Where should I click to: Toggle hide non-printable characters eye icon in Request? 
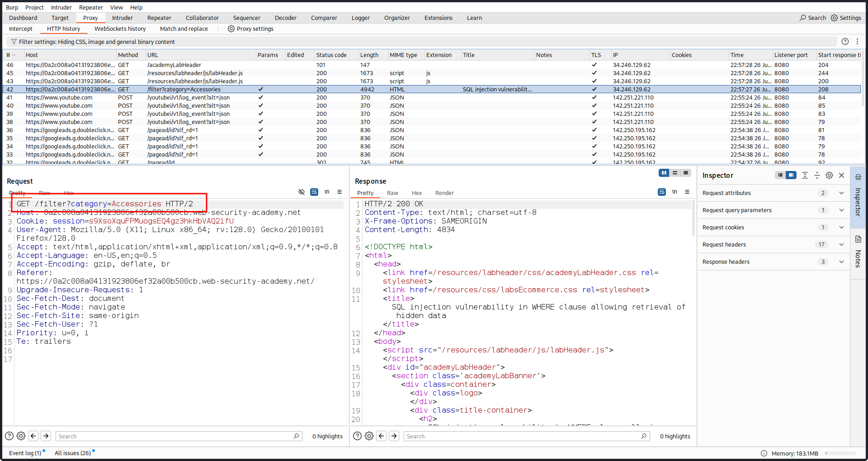tap(302, 192)
